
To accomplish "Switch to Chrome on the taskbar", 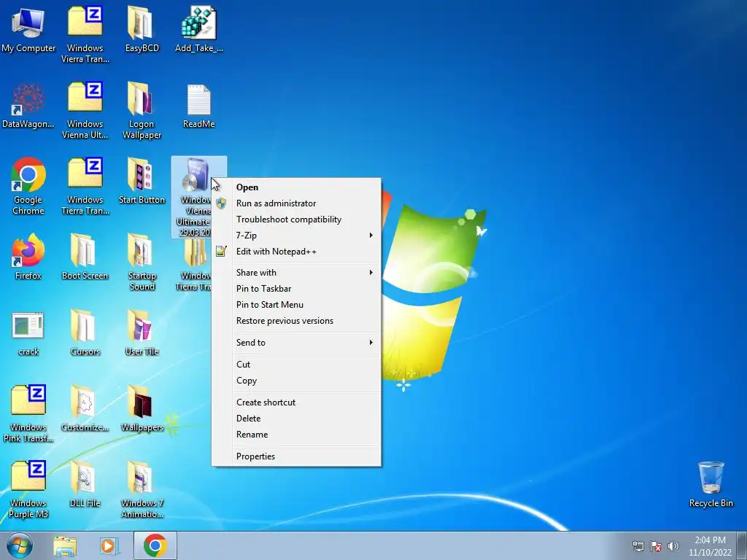I will point(155,545).
